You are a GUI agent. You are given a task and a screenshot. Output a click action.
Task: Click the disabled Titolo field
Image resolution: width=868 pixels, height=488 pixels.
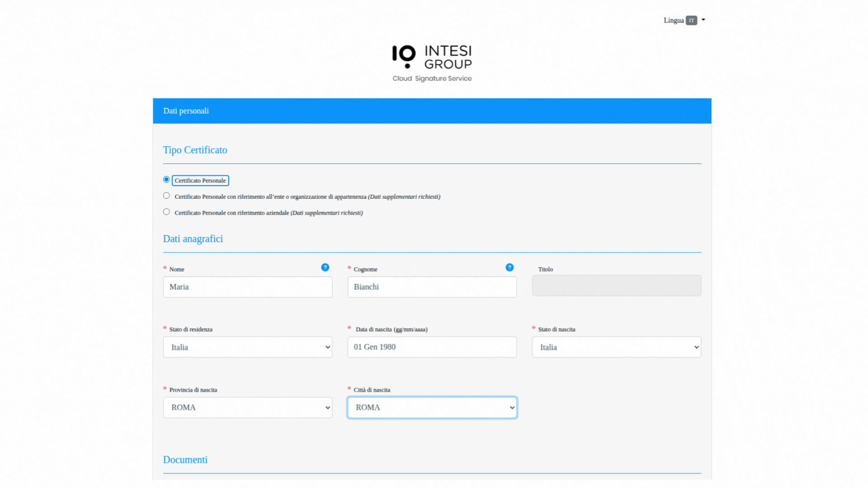pos(616,286)
